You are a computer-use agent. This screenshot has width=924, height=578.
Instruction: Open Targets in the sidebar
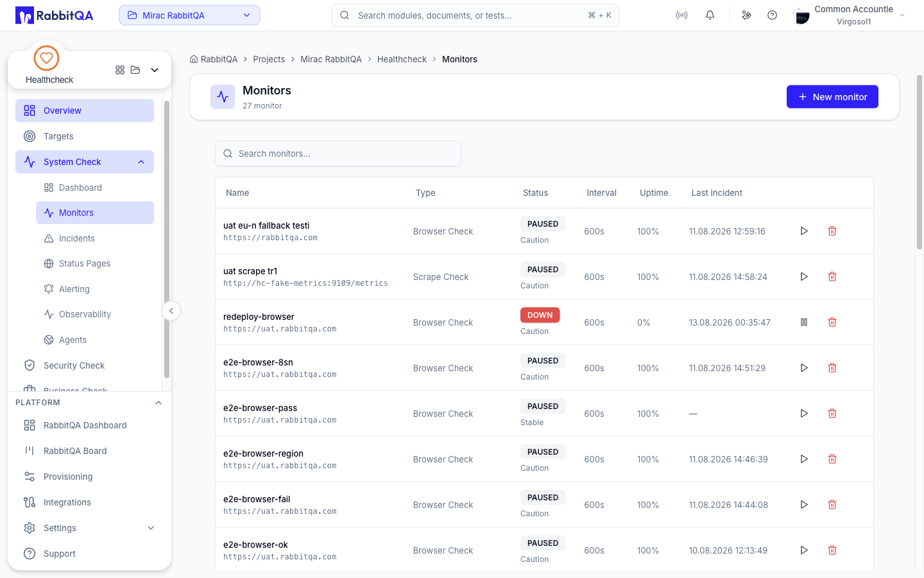tap(85, 136)
